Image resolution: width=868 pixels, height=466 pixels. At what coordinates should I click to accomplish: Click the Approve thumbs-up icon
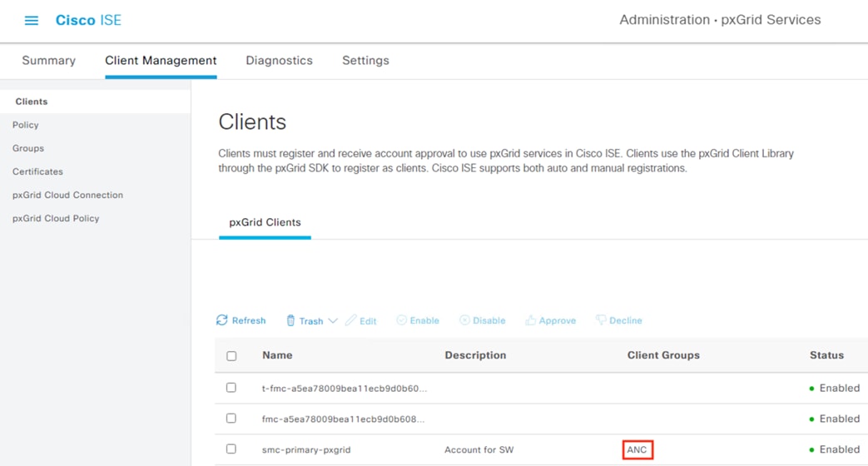tap(530, 320)
